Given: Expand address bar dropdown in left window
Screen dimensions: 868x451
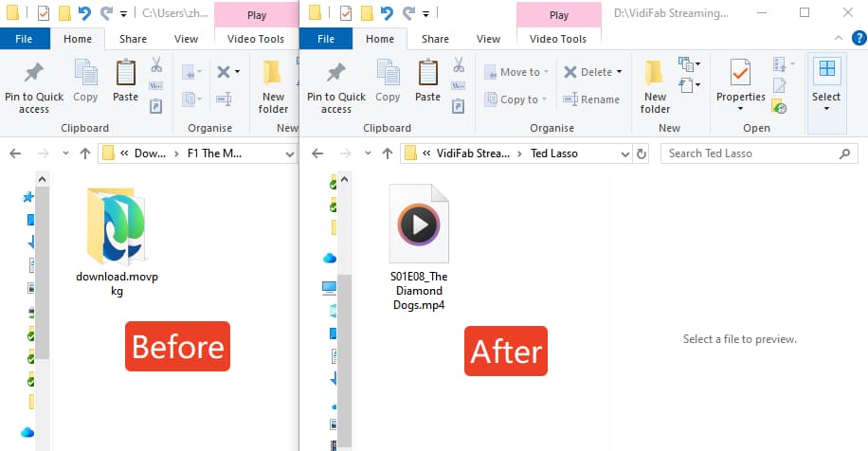Looking at the screenshot, I should (290, 153).
